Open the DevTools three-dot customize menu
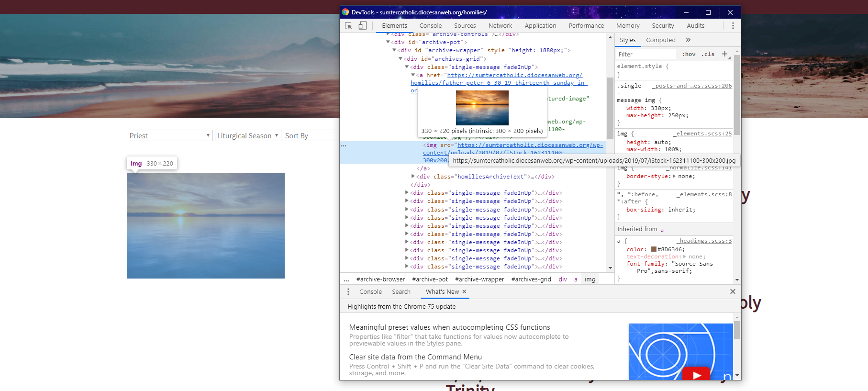This screenshot has width=868, height=391. click(733, 26)
